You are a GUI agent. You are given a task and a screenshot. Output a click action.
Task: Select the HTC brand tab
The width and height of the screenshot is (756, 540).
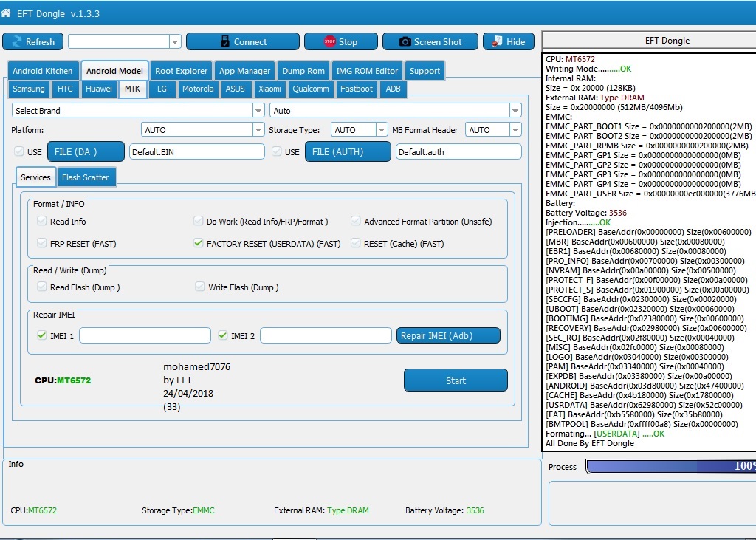pos(65,89)
